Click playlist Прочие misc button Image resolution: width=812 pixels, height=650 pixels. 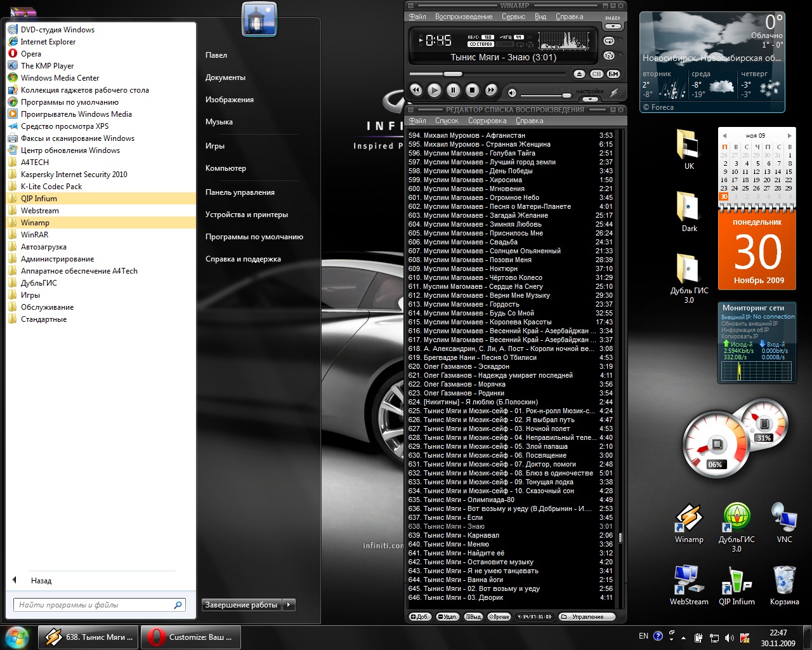coord(499,616)
